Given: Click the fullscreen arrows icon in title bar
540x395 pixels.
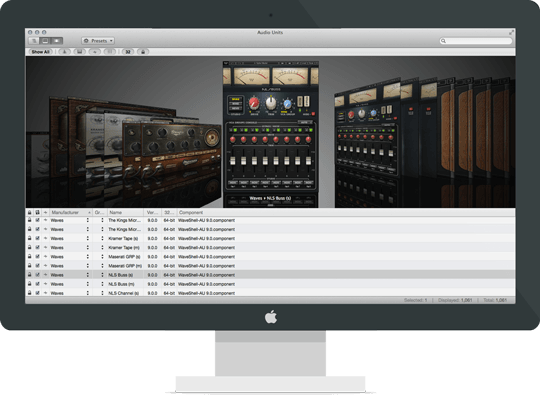Looking at the screenshot, I should click(x=511, y=32).
